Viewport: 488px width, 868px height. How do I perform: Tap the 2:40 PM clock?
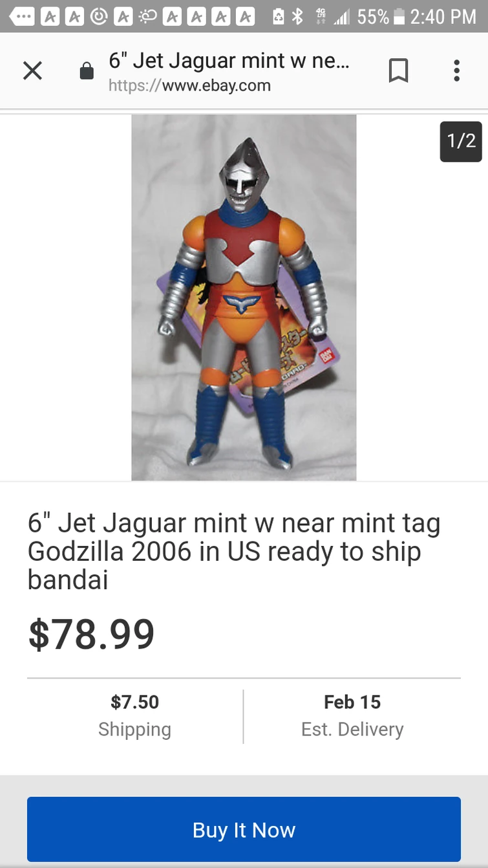[x=444, y=16]
